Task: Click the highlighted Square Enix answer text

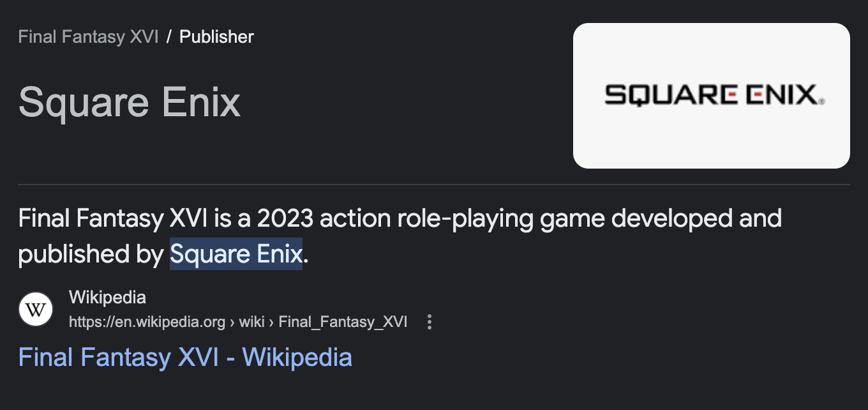Action: click(236, 255)
